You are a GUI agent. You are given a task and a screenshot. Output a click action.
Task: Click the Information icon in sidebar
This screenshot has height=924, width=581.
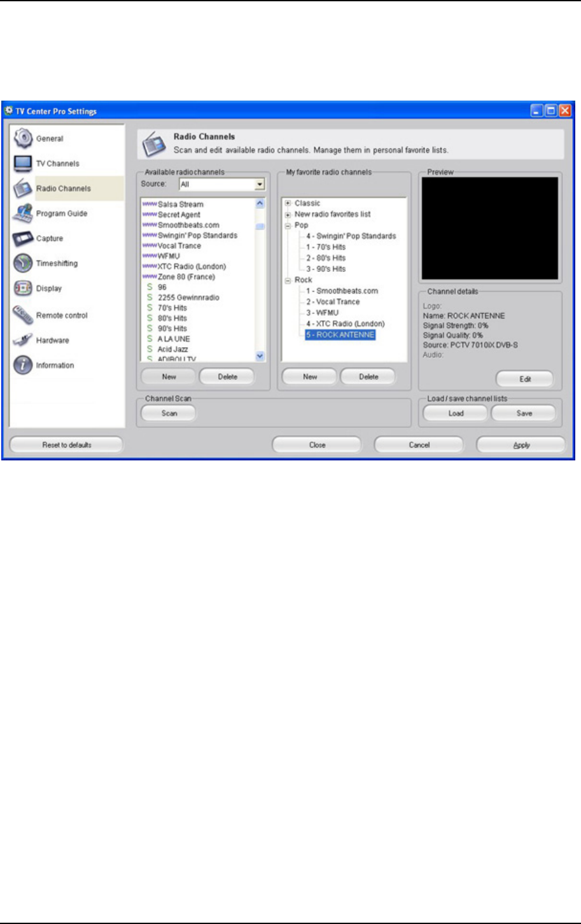coord(23,366)
